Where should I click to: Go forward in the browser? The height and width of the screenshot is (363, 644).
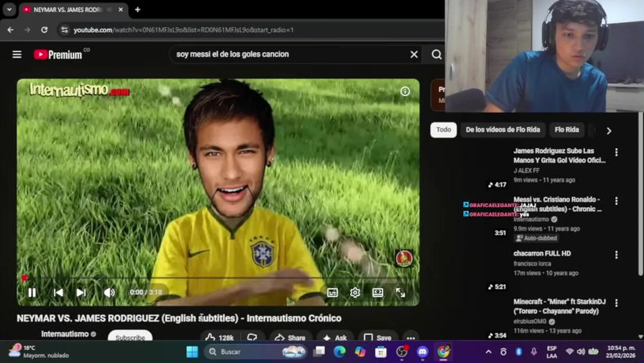pyautogui.click(x=27, y=30)
